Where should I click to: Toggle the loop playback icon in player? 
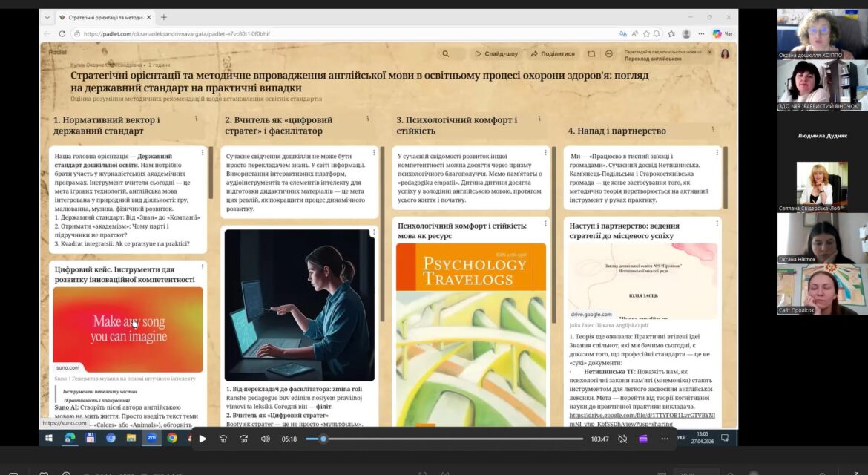coord(622,439)
